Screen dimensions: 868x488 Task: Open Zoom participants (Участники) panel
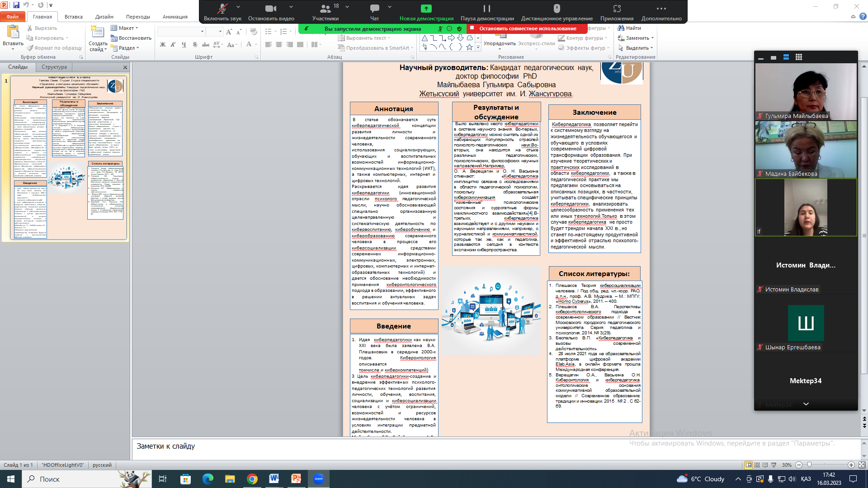point(325,9)
